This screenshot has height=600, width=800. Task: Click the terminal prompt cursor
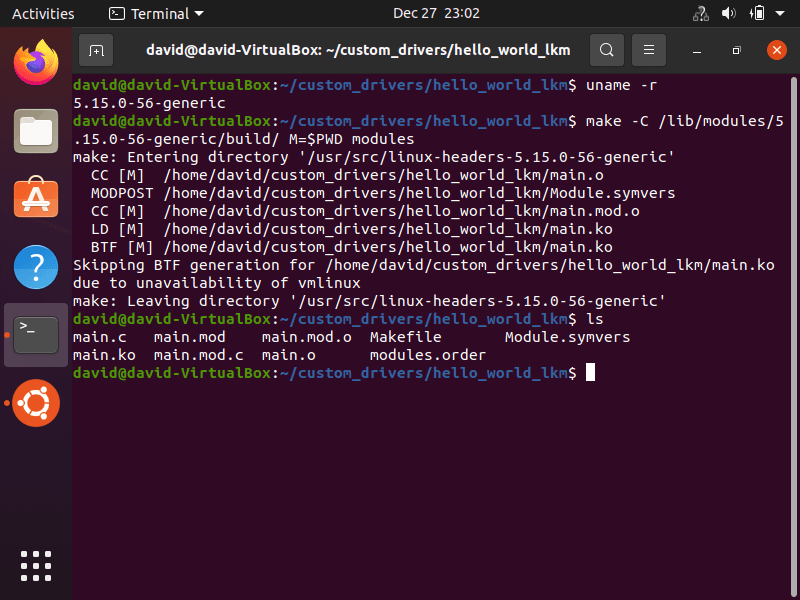(x=588, y=372)
